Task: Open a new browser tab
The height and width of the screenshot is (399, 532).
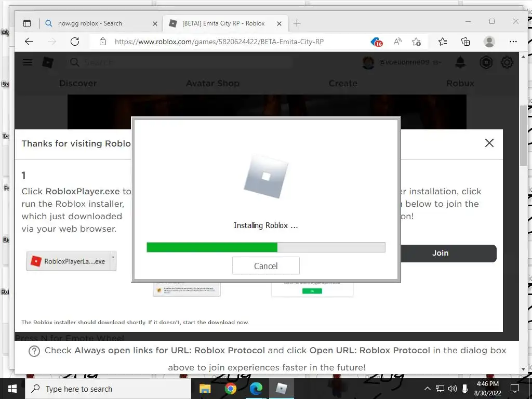Action: click(x=297, y=23)
